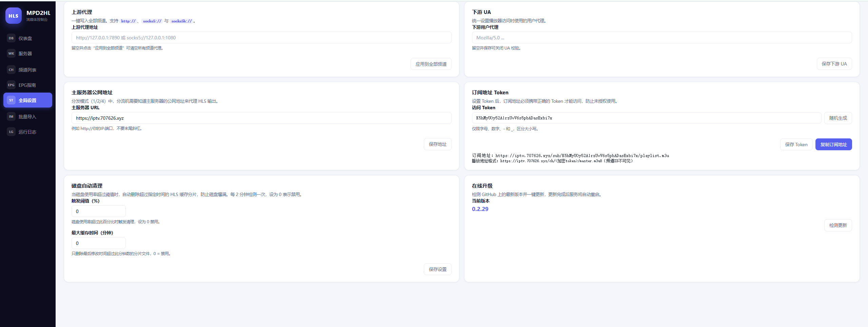
Task: Open the 仪表盘 dashboard page
Action: tap(28, 38)
